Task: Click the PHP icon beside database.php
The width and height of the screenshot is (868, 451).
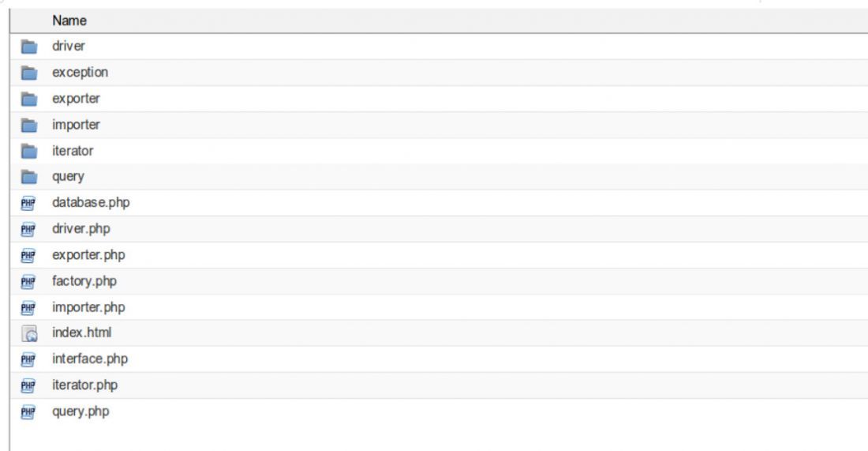Action: 28,203
